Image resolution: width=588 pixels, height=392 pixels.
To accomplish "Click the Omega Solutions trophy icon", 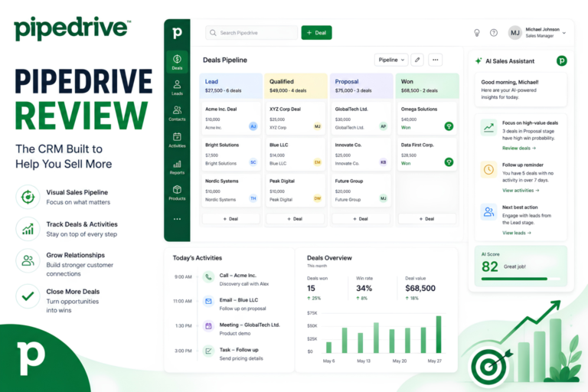I will point(449,126).
